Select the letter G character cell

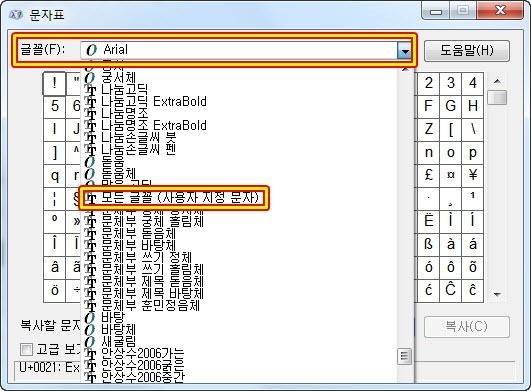pos(450,107)
